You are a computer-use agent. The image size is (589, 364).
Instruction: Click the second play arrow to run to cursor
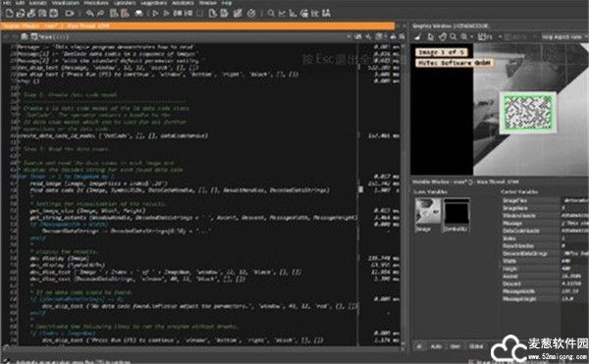point(166,14)
